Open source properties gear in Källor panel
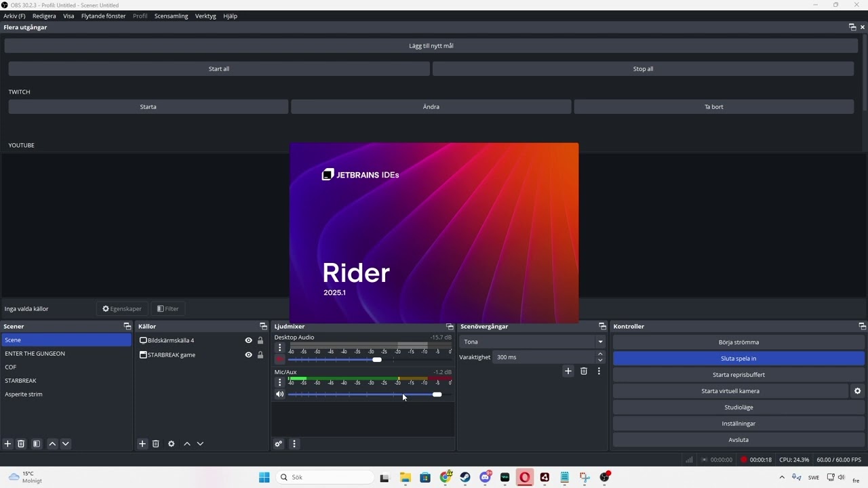The height and width of the screenshot is (488, 868). coord(171,444)
